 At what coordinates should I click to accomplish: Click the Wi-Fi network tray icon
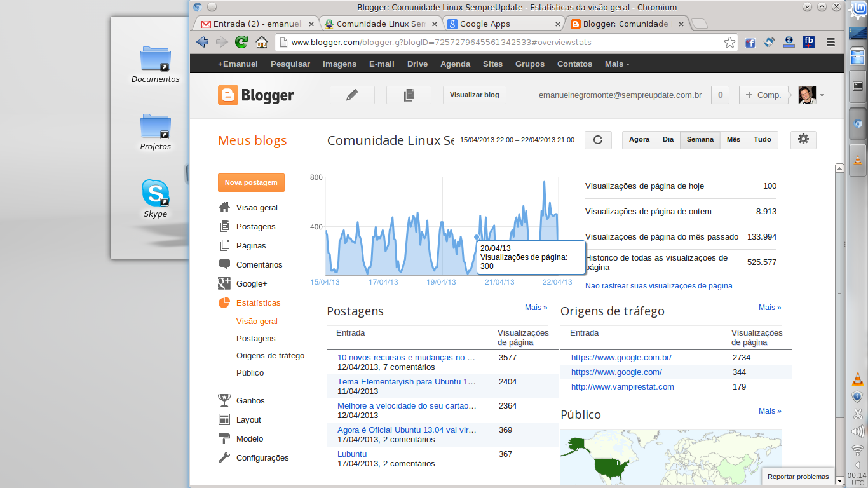857,451
